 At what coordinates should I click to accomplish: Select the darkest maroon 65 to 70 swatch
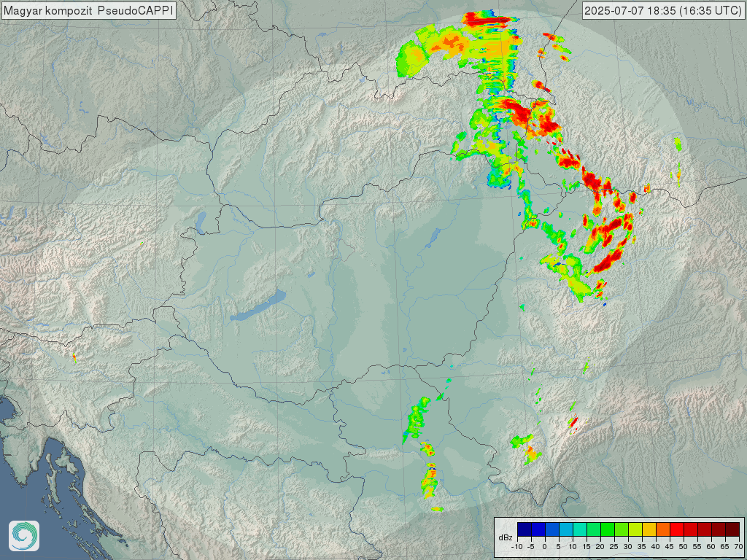tap(732, 529)
